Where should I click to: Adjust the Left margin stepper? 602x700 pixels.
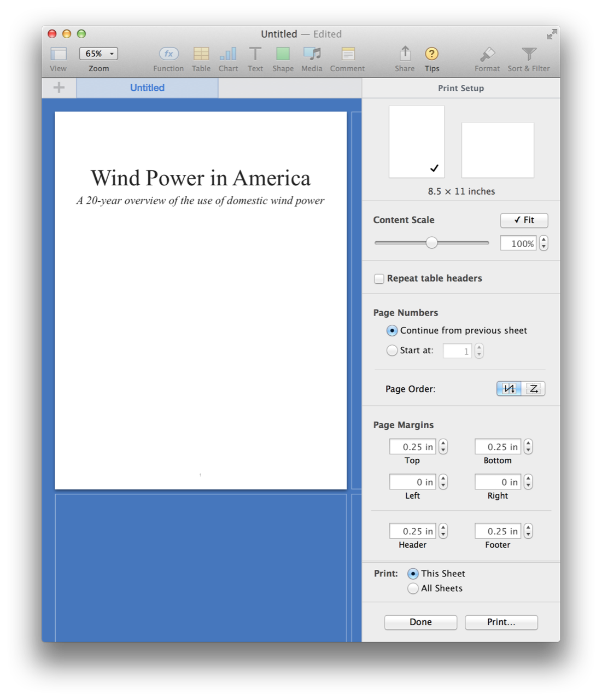click(443, 482)
